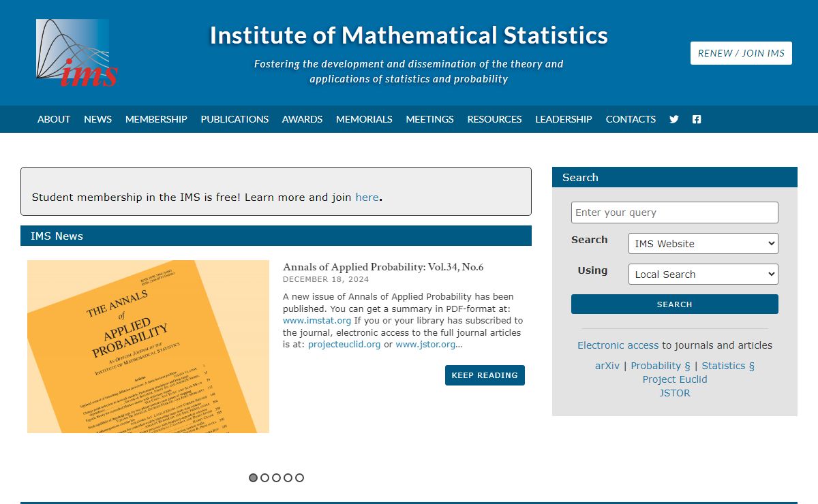
Task: Click the IMS News section heading
Action: pos(276,236)
